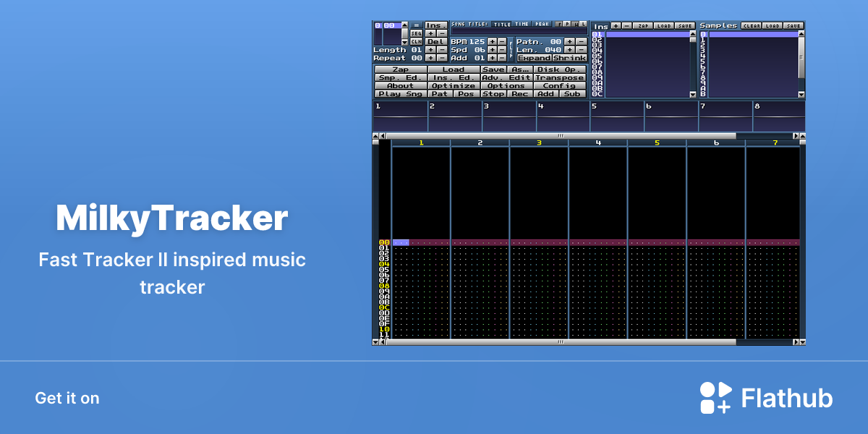Decrease BPM with minus button
The image size is (868, 434).
(502, 42)
